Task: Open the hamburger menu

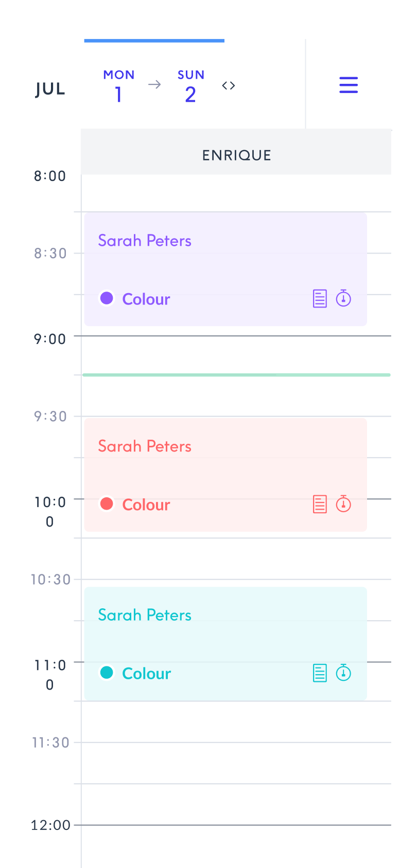Action: point(349,85)
